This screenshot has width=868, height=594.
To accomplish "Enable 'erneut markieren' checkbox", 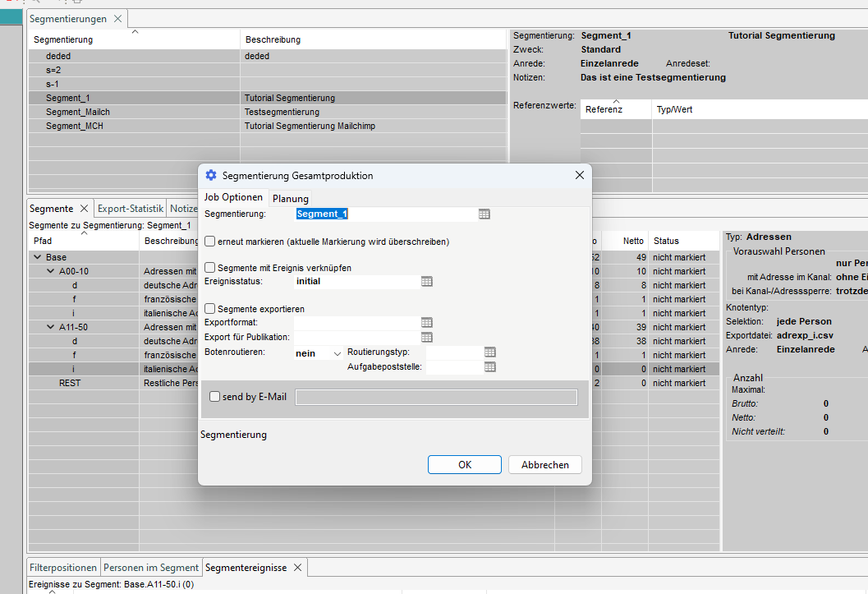I will tap(210, 242).
